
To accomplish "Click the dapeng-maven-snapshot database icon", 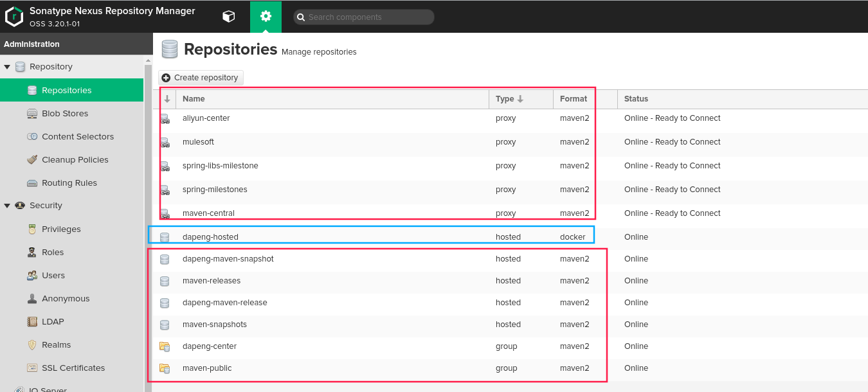I will (x=165, y=259).
